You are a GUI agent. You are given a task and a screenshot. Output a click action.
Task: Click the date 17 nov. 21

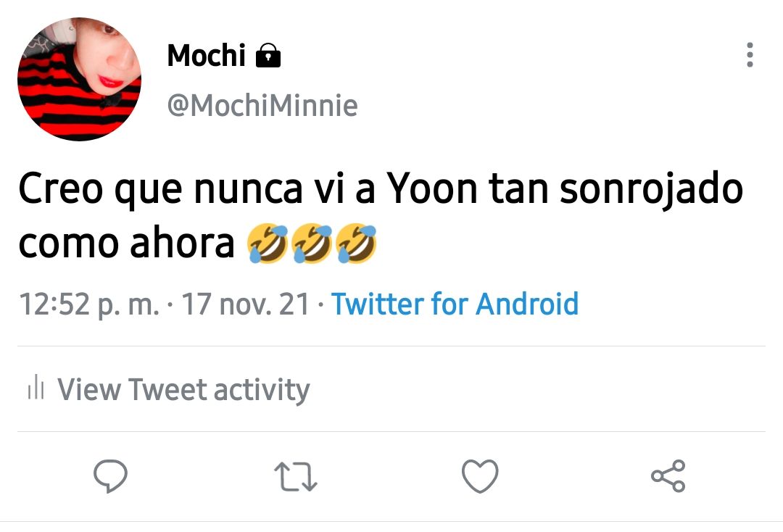246,304
